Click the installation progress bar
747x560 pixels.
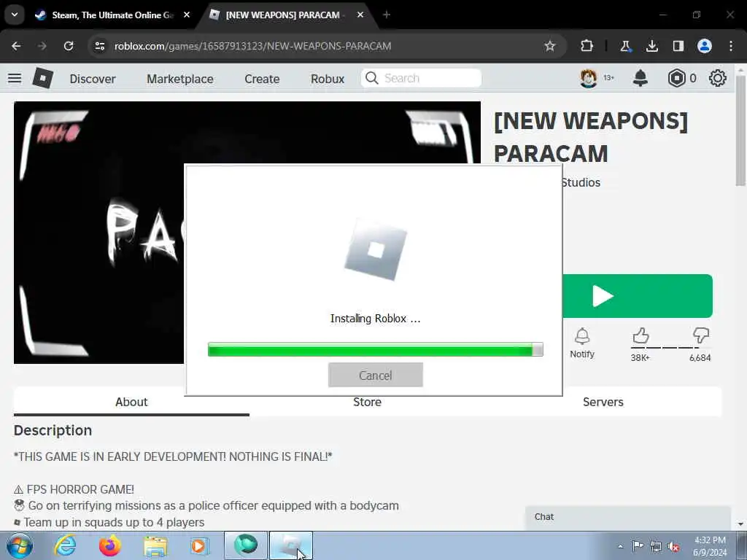pos(376,349)
